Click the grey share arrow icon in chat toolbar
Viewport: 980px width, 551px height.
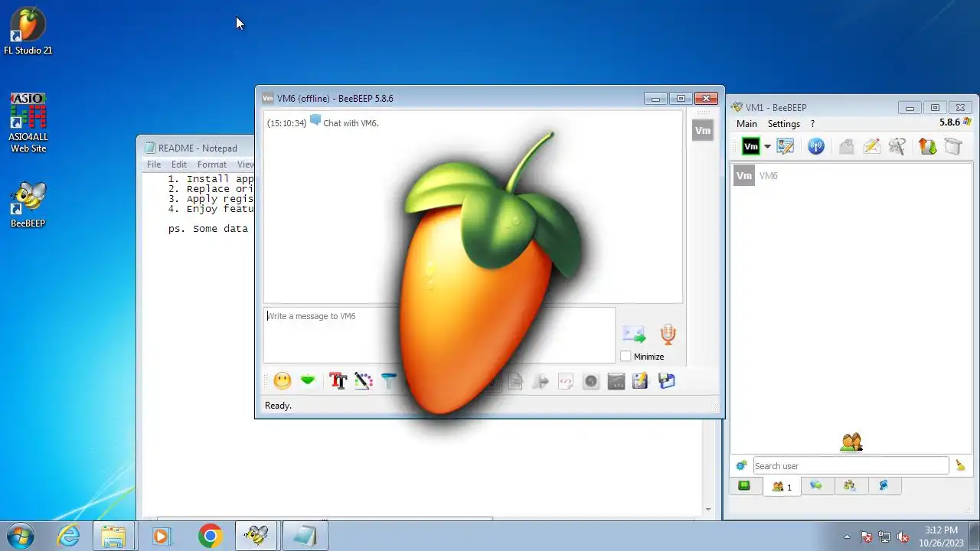[x=541, y=381]
